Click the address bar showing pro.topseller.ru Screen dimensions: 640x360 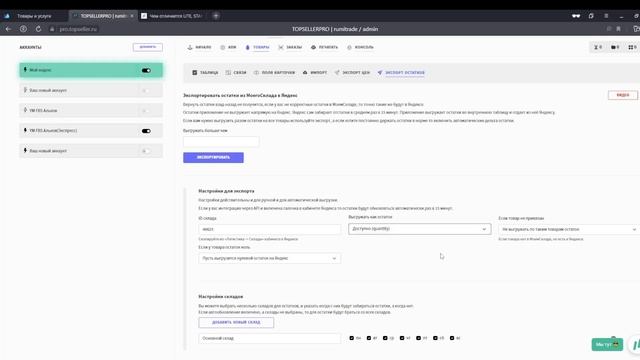pos(78,29)
